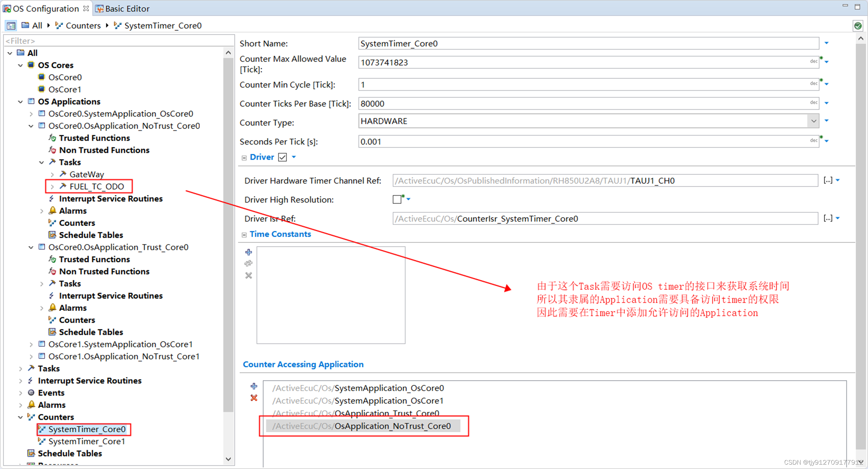Delete the selected Time Constant

[248, 276]
